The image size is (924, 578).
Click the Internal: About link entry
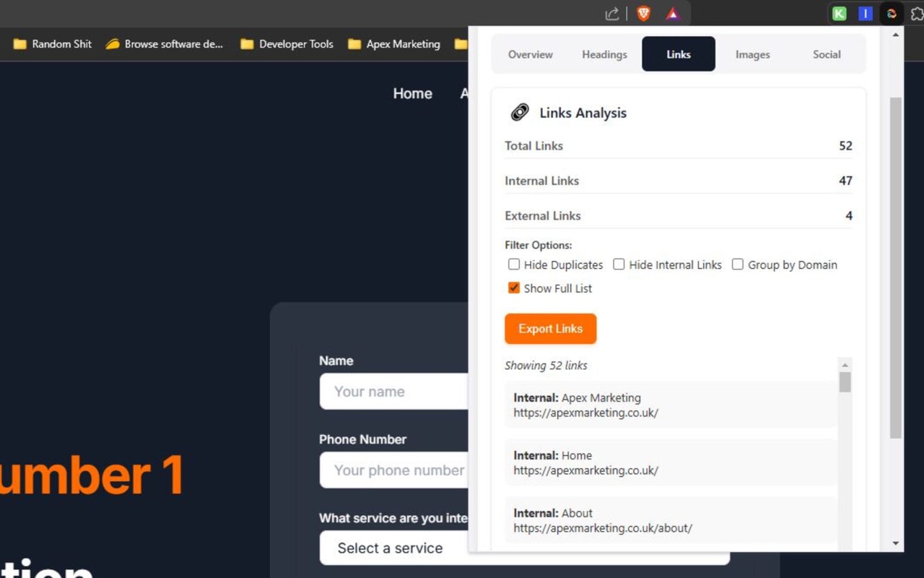671,521
